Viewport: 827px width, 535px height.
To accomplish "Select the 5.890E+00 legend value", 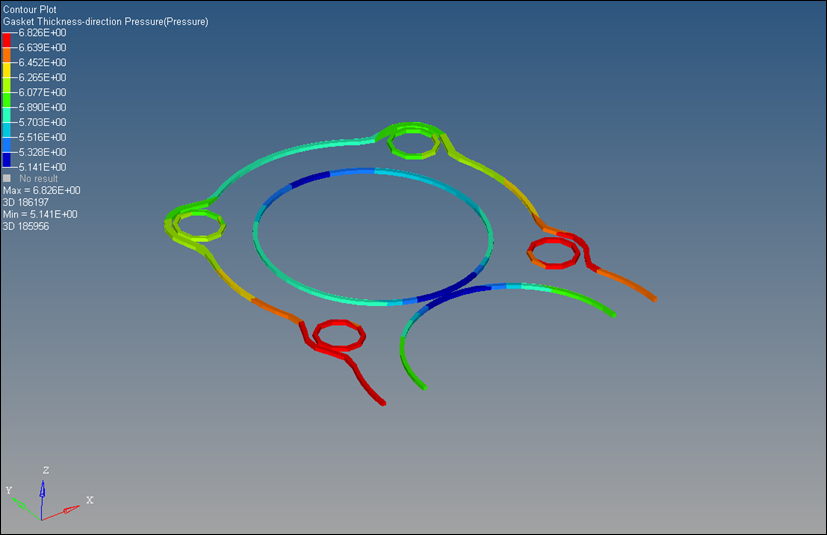I will click(43, 107).
